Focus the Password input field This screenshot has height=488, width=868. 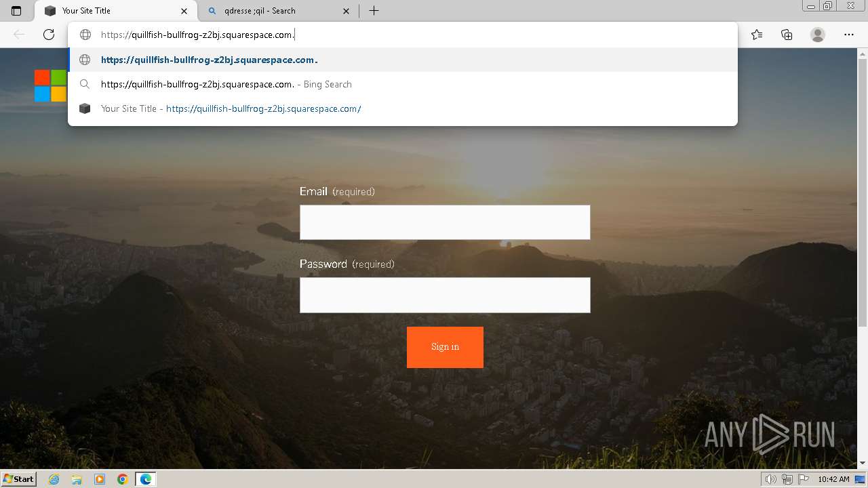coord(445,295)
